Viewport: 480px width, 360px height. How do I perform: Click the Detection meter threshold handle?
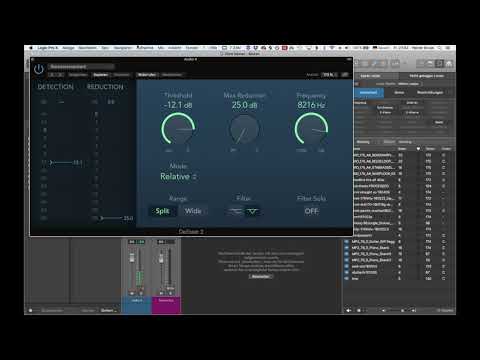coord(52,163)
